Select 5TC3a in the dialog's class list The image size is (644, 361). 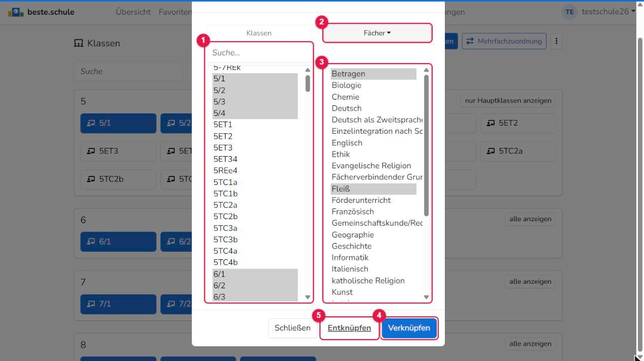click(x=255, y=228)
